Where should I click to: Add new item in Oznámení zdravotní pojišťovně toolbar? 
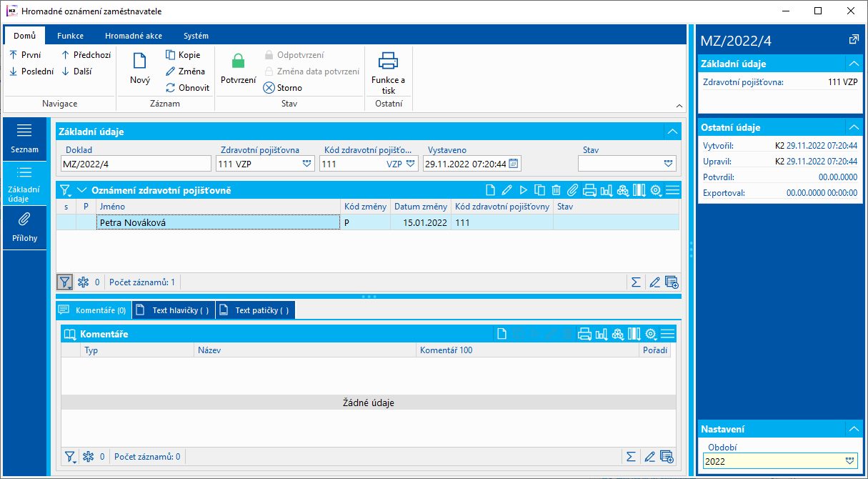click(x=490, y=190)
